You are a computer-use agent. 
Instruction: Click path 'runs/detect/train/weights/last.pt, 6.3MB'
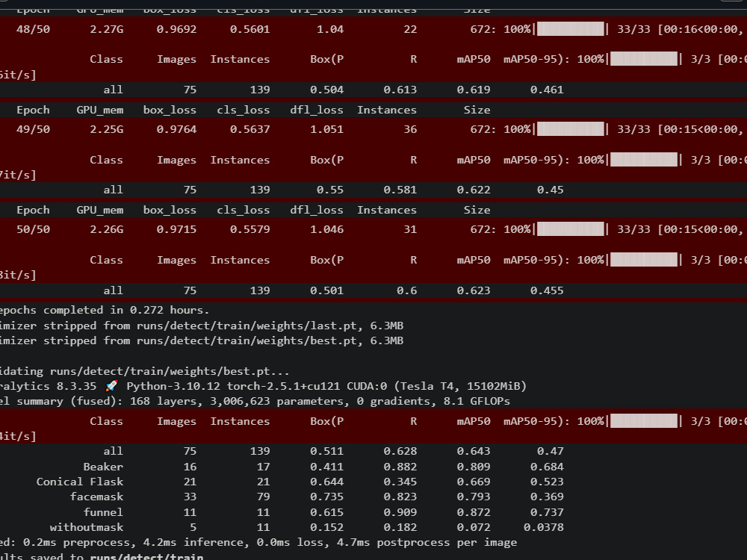[x=270, y=326]
